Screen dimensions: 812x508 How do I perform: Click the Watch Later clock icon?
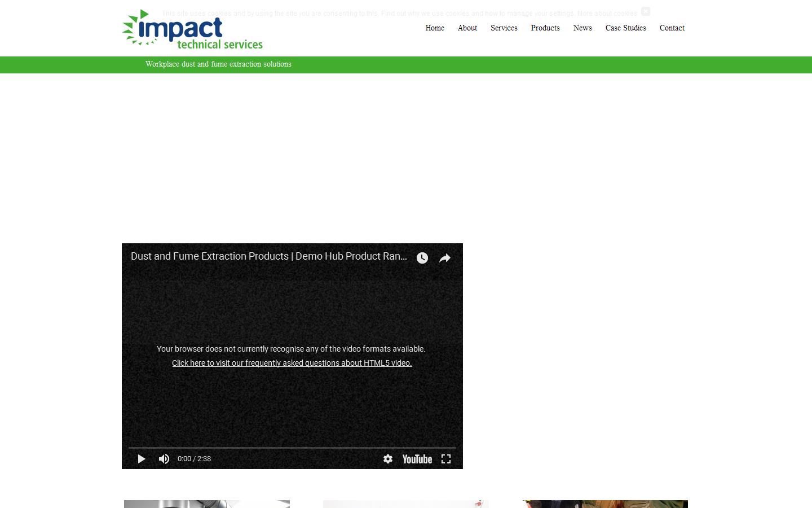click(x=422, y=258)
